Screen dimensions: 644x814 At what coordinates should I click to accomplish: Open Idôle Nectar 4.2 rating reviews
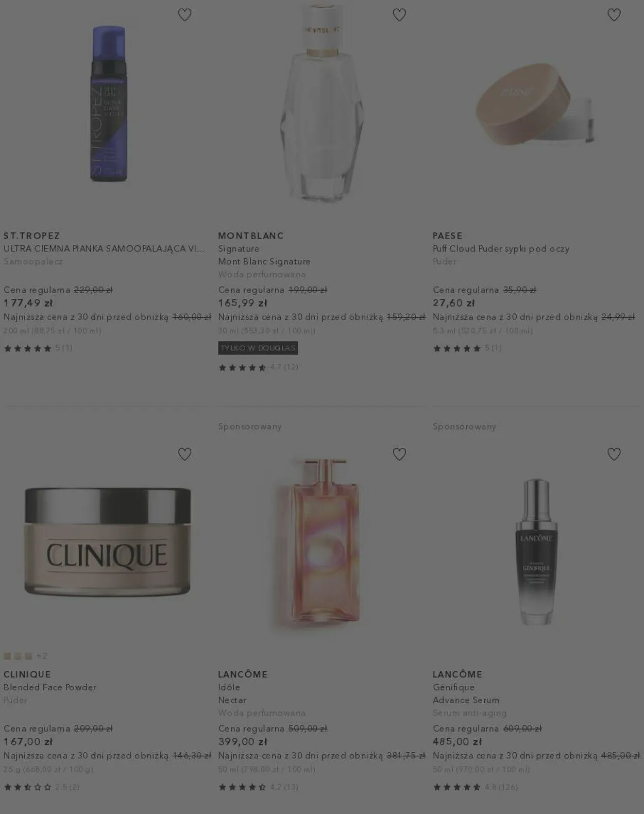click(x=258, y=787)
